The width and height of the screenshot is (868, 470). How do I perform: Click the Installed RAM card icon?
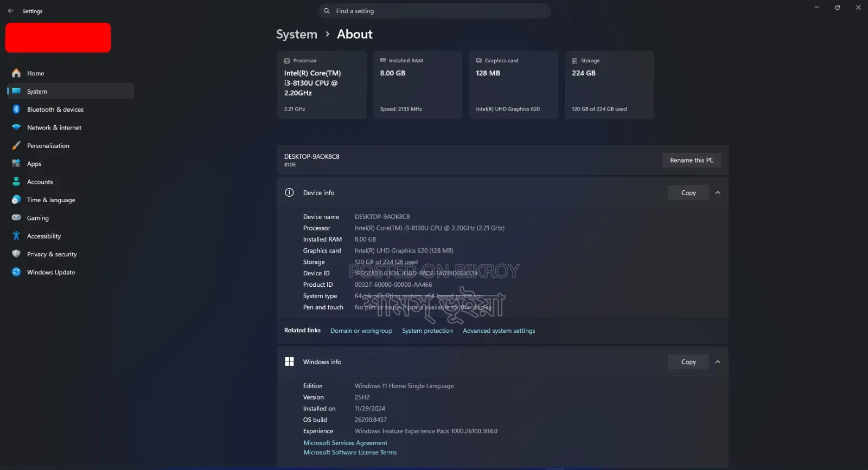point(383,60)
